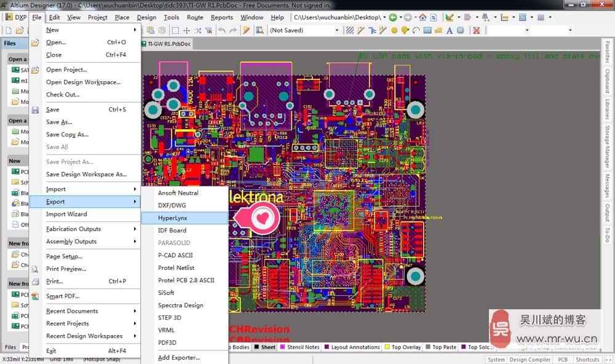Expand the Recent Projects submenu
This screenshot has width=615, height=364.
[85, 323]
